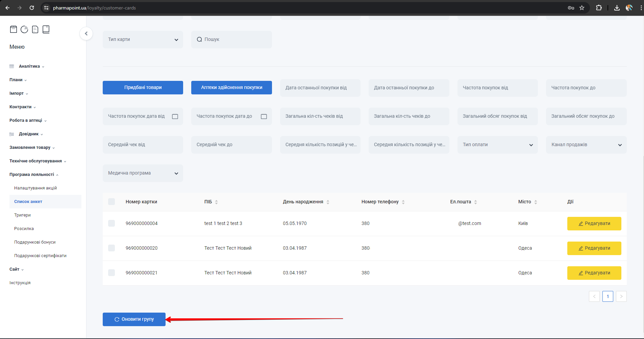The image size is (644, 339).
Task: Sort table by Ел.пошта column arrows
Action: (476, 202)
